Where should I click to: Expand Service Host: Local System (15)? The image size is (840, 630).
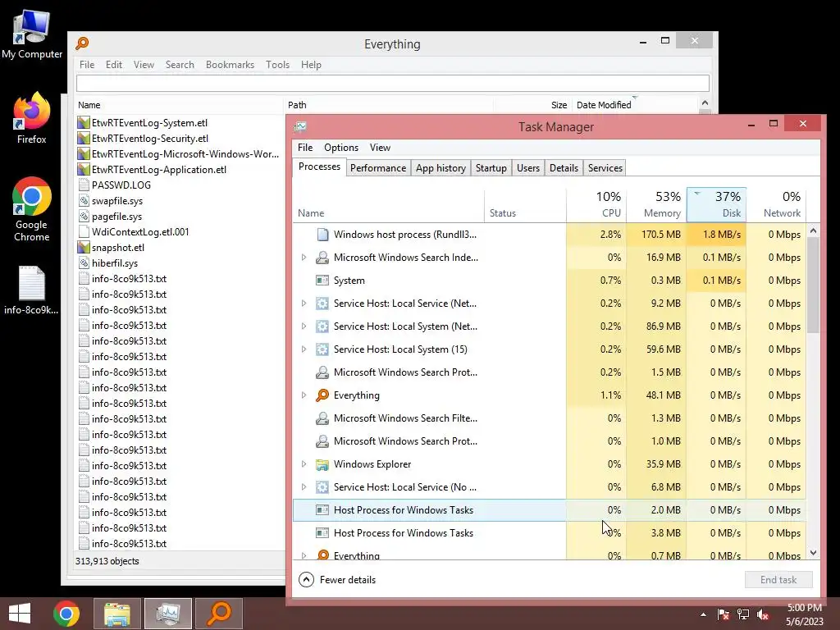pos(304,349)
